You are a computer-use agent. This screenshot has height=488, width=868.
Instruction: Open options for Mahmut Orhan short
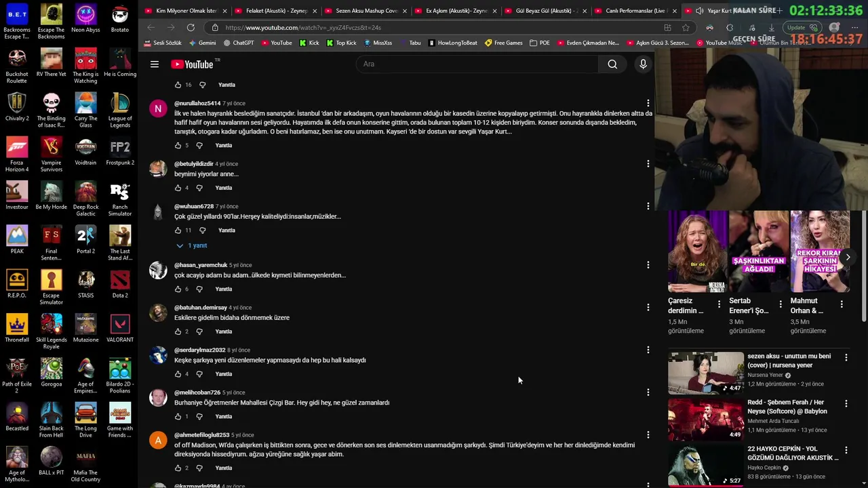click(x=842, y=304)
